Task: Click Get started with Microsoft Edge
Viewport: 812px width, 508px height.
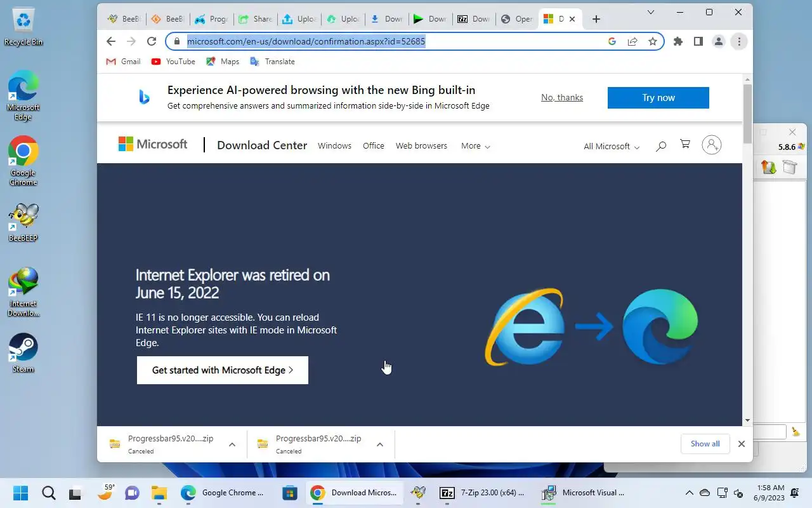Action: tap(223, 370)
